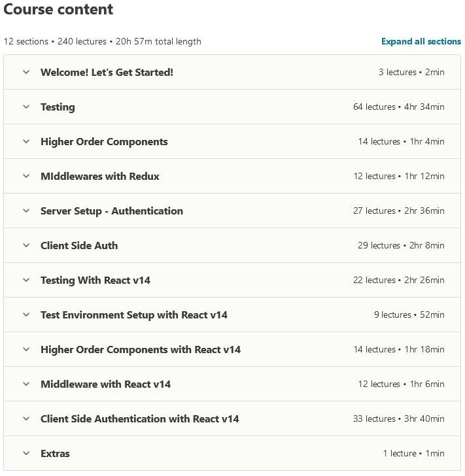
Task: Click chevron icon next to Testing With React v14
Action: click(x=26, y=280)
